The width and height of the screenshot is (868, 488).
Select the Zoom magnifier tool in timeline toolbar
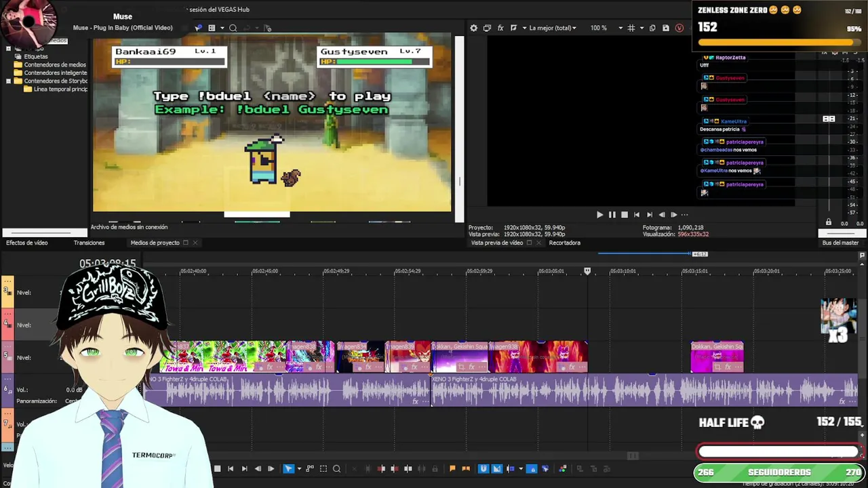point(336,468)
